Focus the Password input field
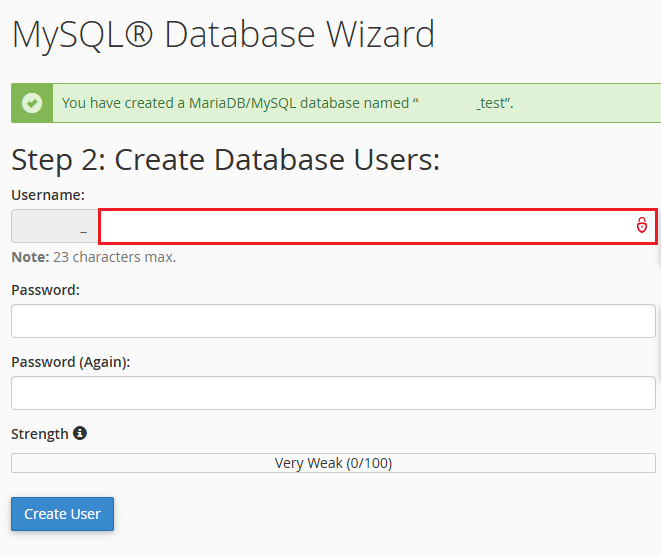661x557 pixels. pos(333,321)
